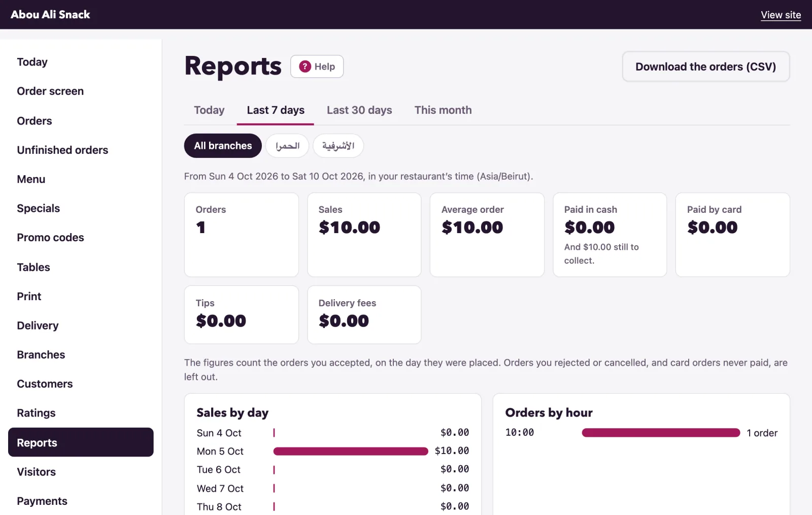Switch to the Today report tab
The width and height of the screenshot is (812, 515).
(x=209, y=110)
